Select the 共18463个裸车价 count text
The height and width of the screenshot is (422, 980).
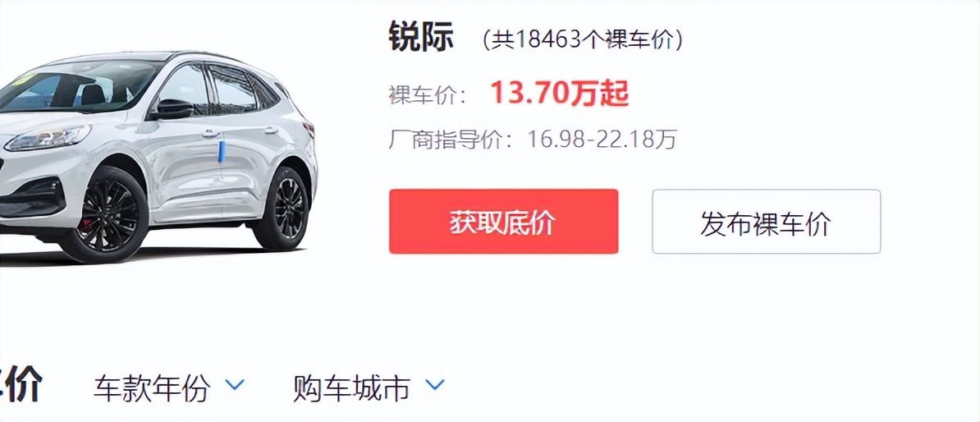coord(582,40)
